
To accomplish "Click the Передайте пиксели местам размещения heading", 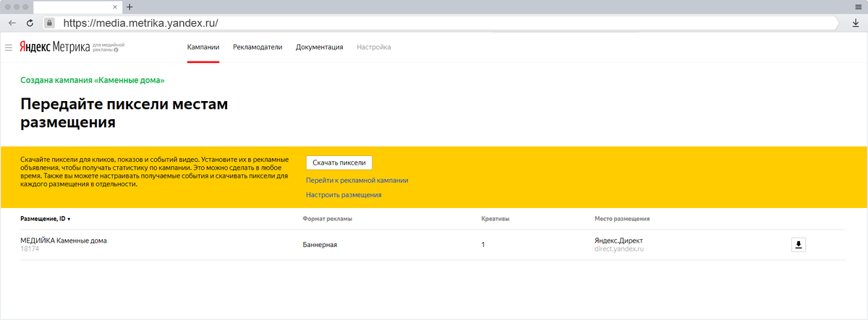I will pos(124,113).
